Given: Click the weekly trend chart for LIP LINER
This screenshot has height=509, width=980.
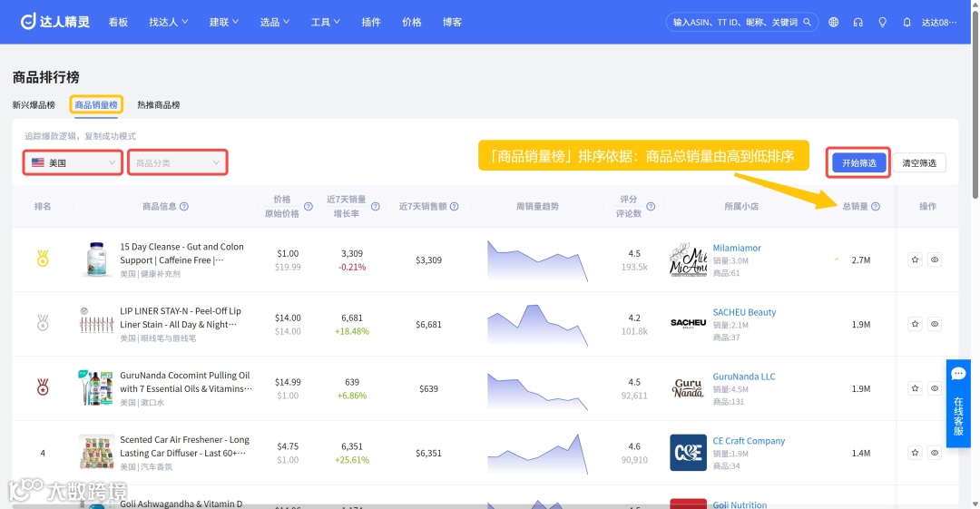Looking at the screenshot, I should [x=537, y=325].
